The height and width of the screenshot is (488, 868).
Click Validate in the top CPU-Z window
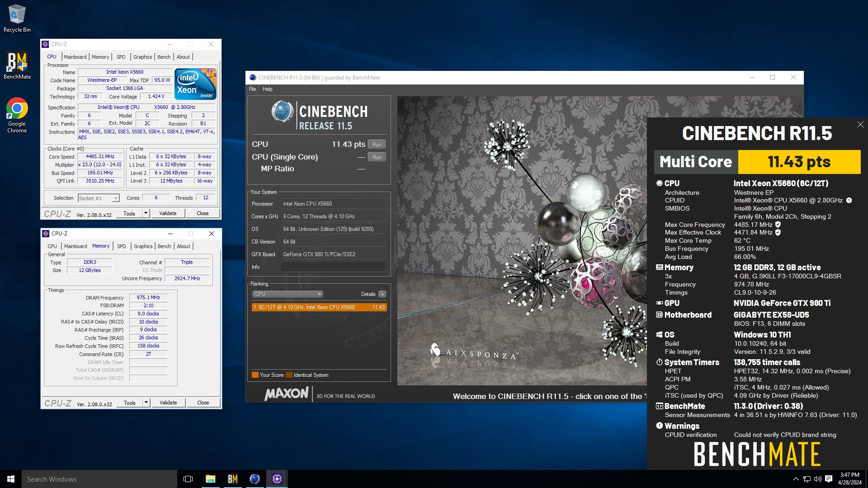pos(168,213)
